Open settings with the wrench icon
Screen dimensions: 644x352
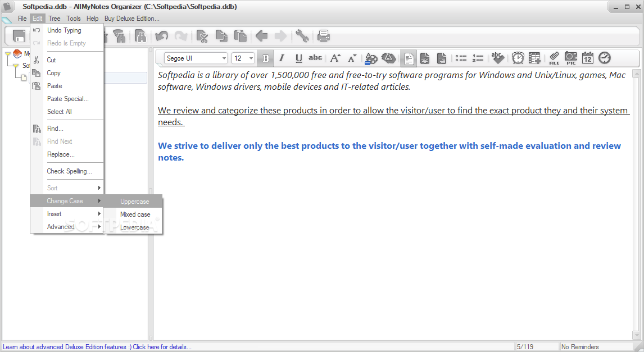(302, 36)
